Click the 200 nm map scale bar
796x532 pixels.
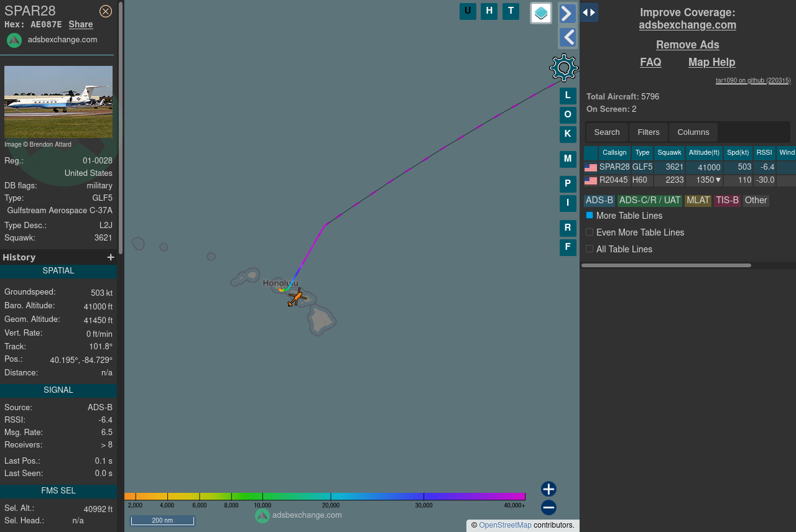162,520
